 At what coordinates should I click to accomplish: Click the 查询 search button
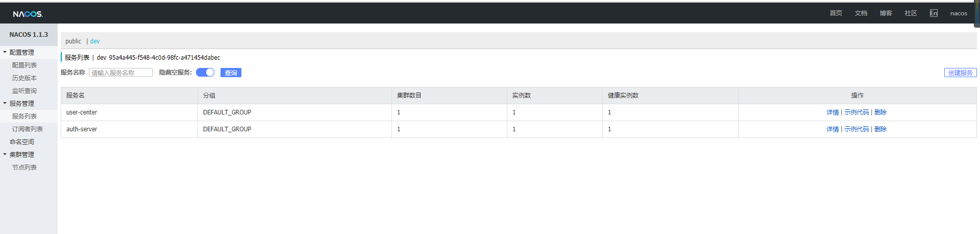pos(231,73)
